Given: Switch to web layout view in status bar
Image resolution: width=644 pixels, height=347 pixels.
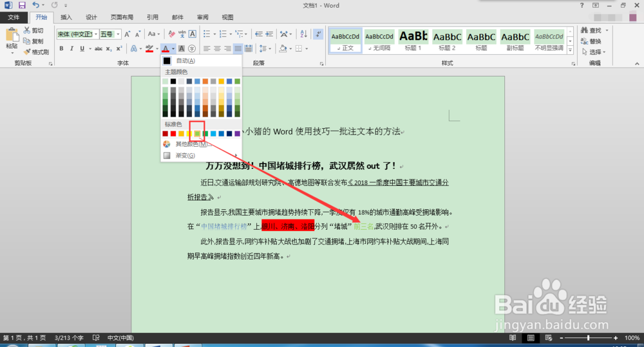Looking at the screenshot, I should tap(549, 337).
